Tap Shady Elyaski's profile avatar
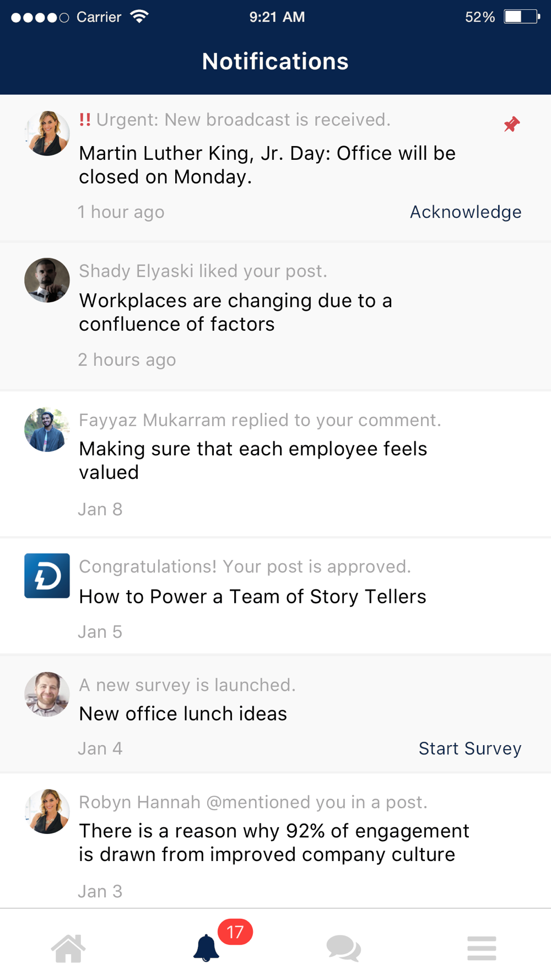 pyautogui.click(x=47, y=281)
